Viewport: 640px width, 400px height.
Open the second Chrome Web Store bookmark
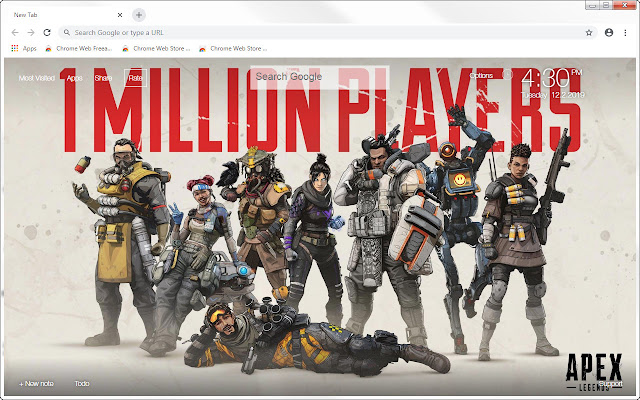click(x=156, y=48)
